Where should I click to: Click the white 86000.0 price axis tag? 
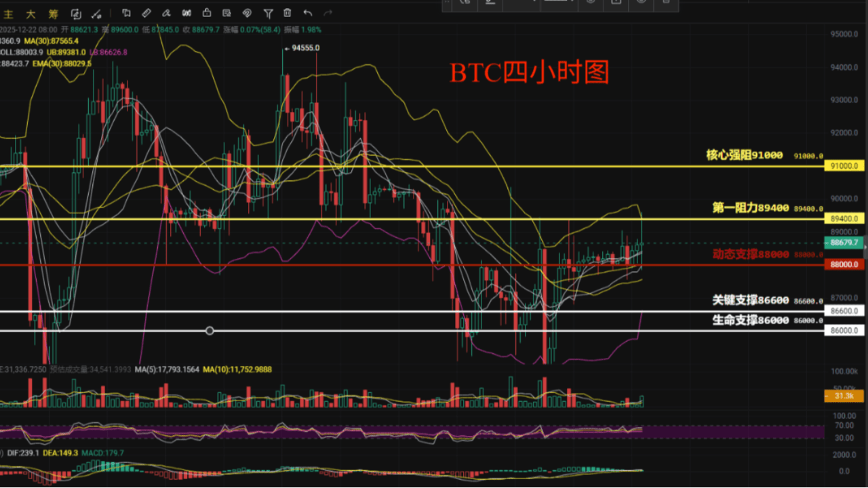coord(844,331)
